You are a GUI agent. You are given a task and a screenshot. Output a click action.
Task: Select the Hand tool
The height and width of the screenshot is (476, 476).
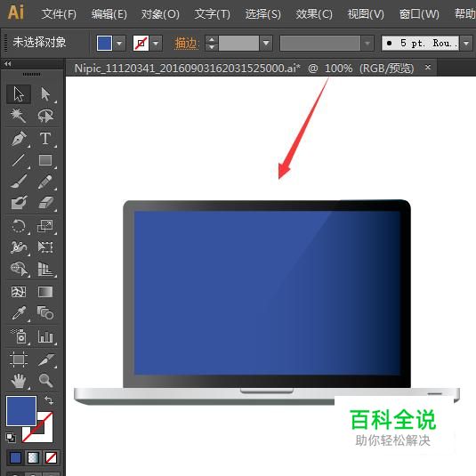click(x=19, y=381)
